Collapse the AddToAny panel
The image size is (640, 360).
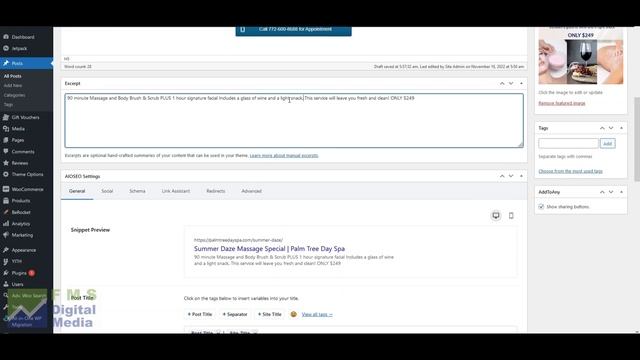click(x=621, y=192)
